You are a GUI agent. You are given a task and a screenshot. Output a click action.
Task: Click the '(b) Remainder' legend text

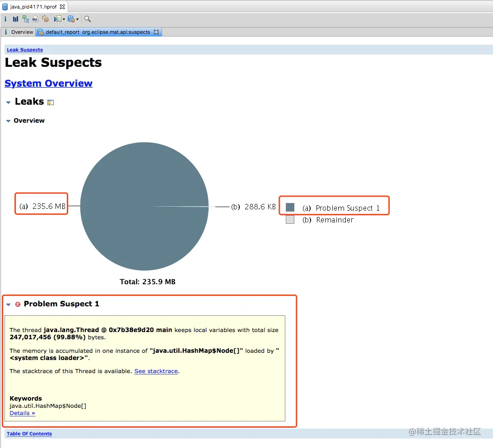click(x=328, y=220)
